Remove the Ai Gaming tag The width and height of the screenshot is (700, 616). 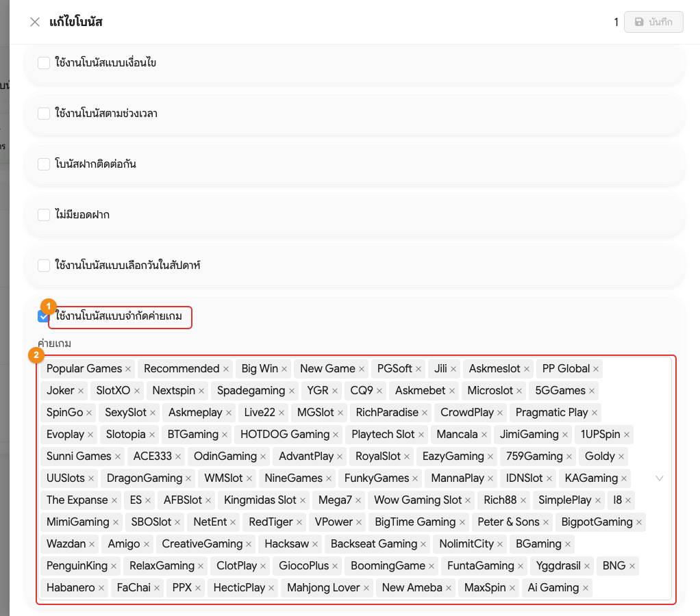pos(585,587)
